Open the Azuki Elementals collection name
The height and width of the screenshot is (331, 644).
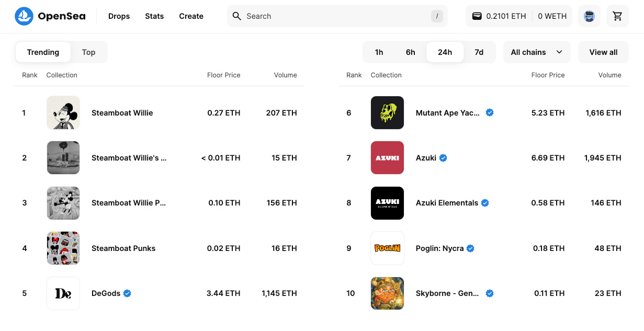pyautogui.click(x=447, y=203)
